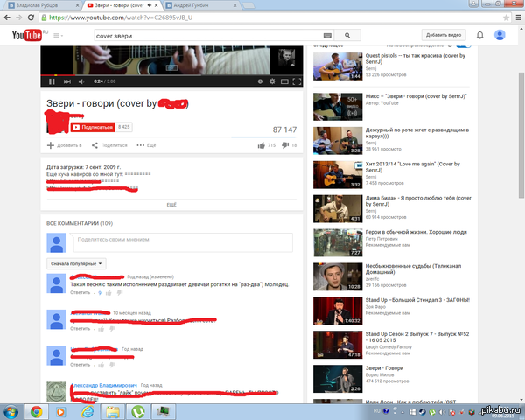Reply to the 'раздвигает девичьи рогатки' comment
The width and height of the screenshot is (525, 420).
click(80, 292)
